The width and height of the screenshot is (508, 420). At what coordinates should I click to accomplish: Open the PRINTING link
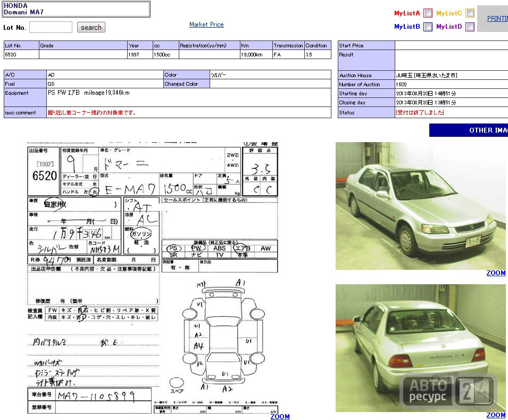click(x=497, y=19)
